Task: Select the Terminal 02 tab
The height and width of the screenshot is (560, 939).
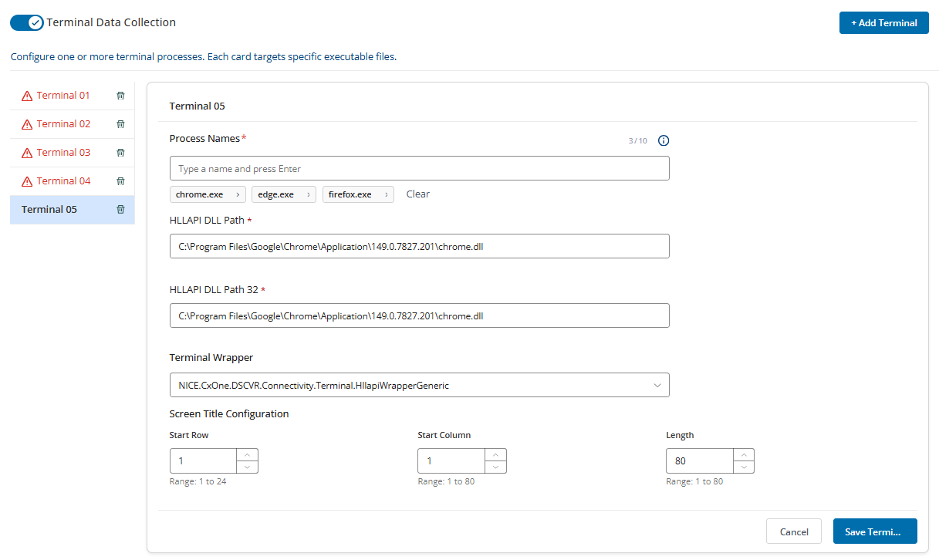Action: click(73, 124)
